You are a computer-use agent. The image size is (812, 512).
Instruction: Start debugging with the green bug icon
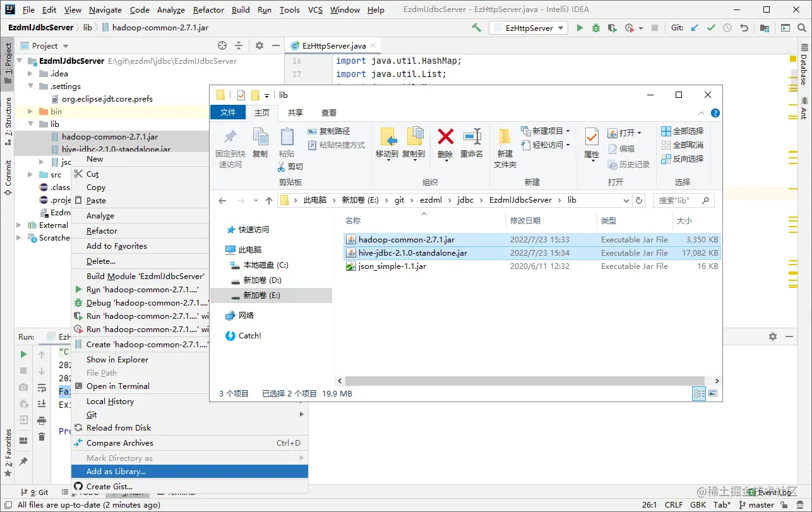(x=596, y=28)
